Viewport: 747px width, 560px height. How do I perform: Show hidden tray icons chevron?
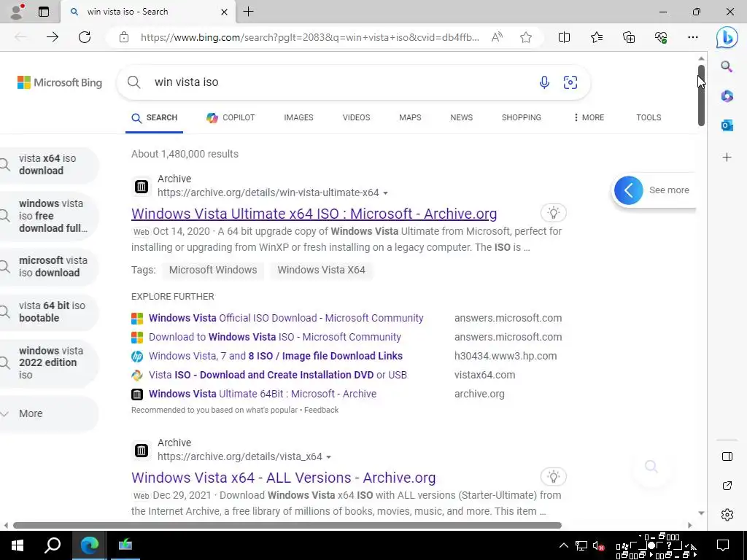pyautogui.click(x=564, y=545)
